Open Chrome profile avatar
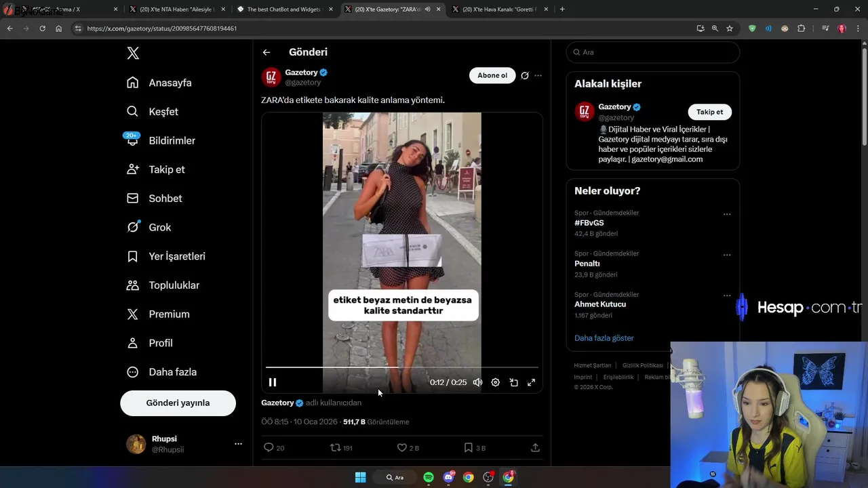 pos(842,28)
